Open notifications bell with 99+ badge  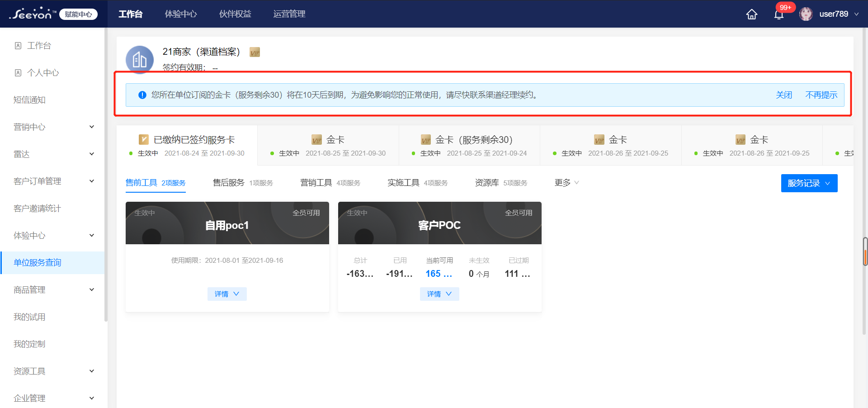[x=778, y=14]
